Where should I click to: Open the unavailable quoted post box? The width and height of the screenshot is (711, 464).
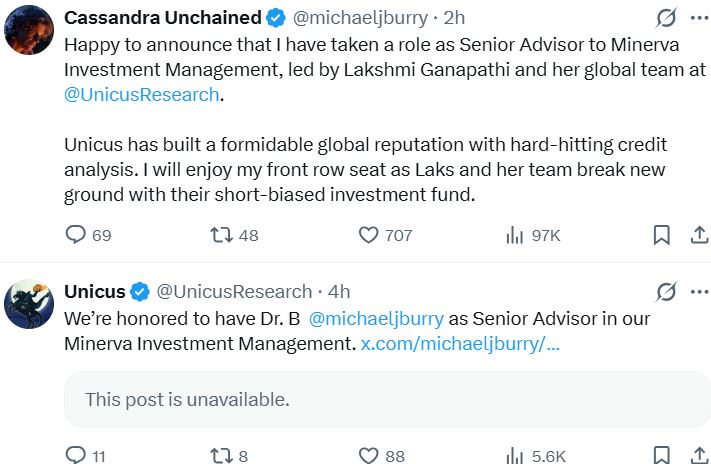tap(387, 400)
